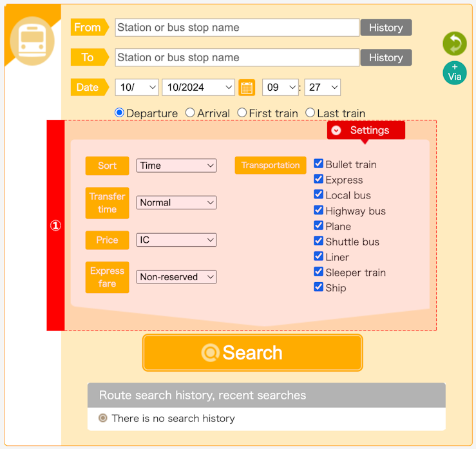Viewport: 476px width, 449px height.
Task: Uncheck Express transportation
Action: [318, 179]
